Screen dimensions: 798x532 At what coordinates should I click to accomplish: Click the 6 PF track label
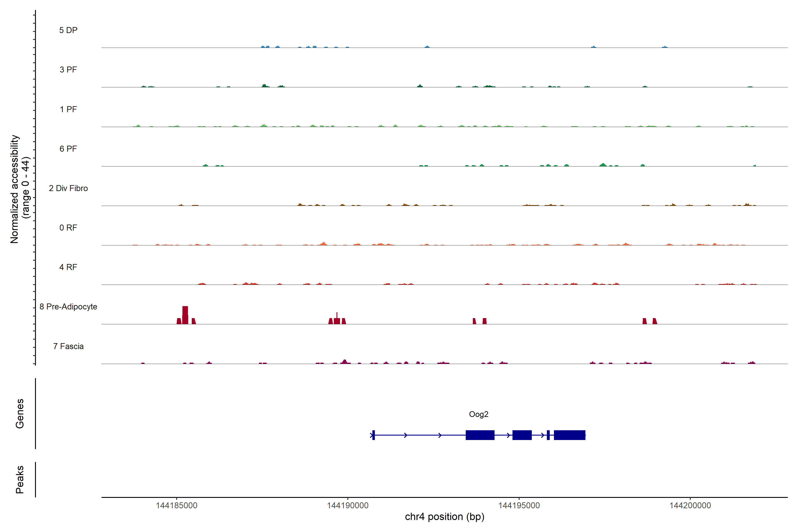pos(68,149)
